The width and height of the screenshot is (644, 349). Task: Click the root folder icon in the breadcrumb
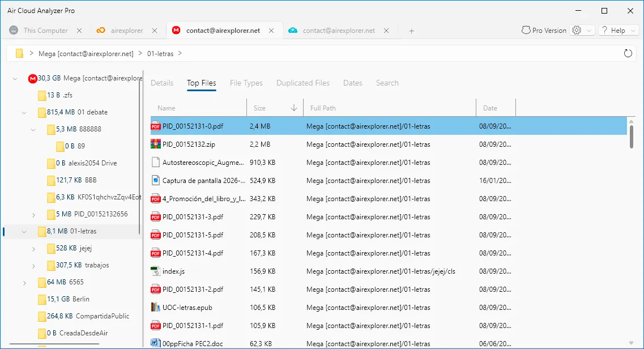[x=19, y=53]
